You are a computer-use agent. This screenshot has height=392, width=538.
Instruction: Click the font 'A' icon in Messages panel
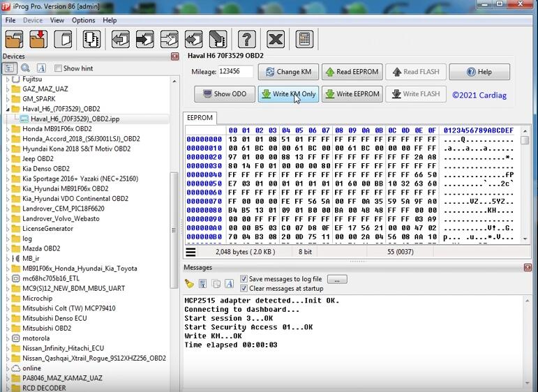coord(229,284)
